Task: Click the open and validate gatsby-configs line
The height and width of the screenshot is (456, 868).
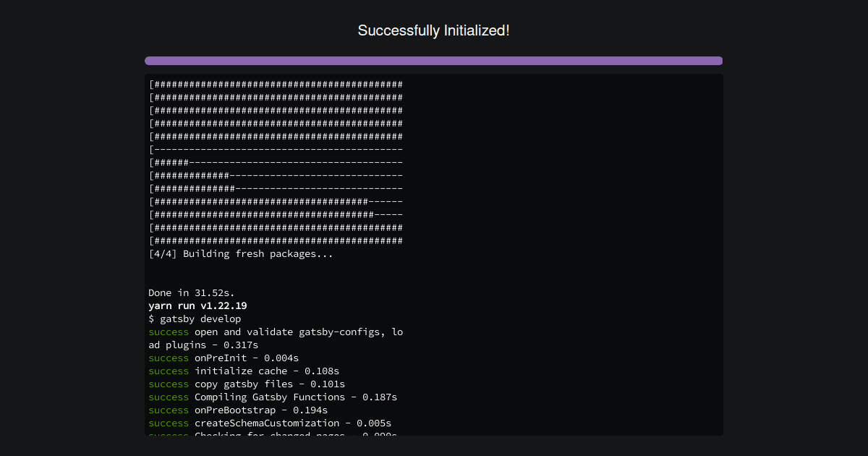Action: (x=275, y=332)
